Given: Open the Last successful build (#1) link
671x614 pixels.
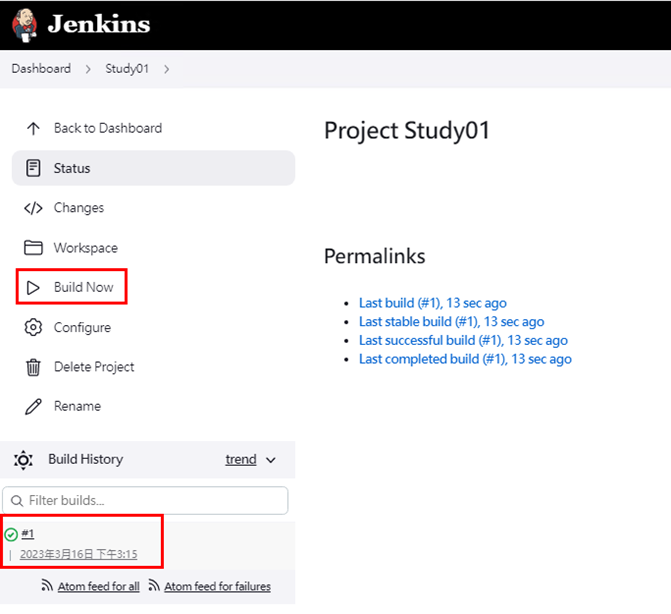Looking at the screenshot, I should tap(463, 341).
